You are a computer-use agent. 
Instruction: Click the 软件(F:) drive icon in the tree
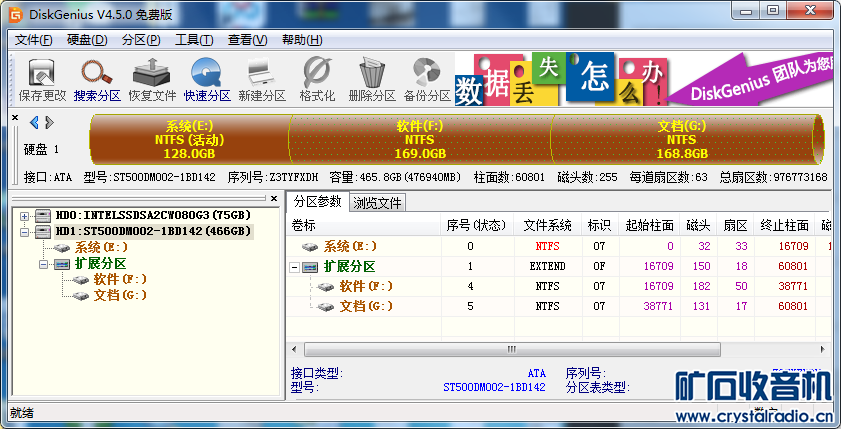click(81, 280)
